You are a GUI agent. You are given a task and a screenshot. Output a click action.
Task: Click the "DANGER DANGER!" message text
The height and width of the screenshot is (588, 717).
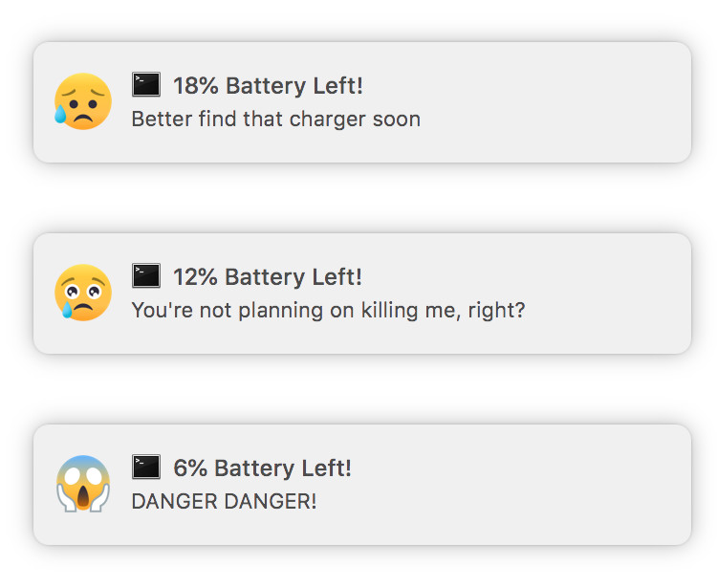[x=224, y=502]
